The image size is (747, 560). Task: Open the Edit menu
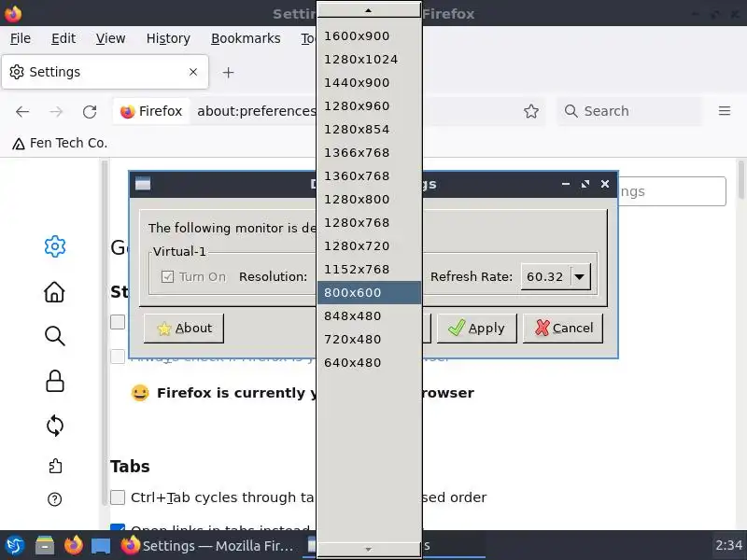coord(63,38)
